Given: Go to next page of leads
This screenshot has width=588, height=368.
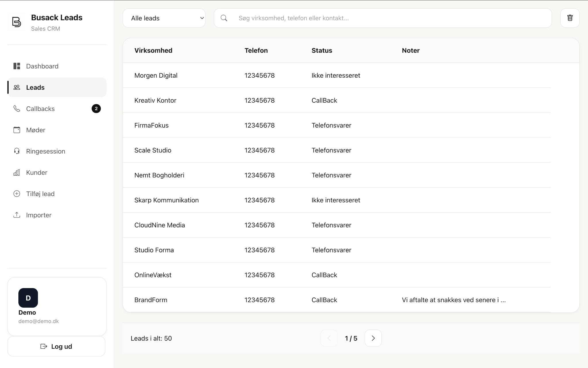Looking at the screenshot, I should click(x=373, y=338).
